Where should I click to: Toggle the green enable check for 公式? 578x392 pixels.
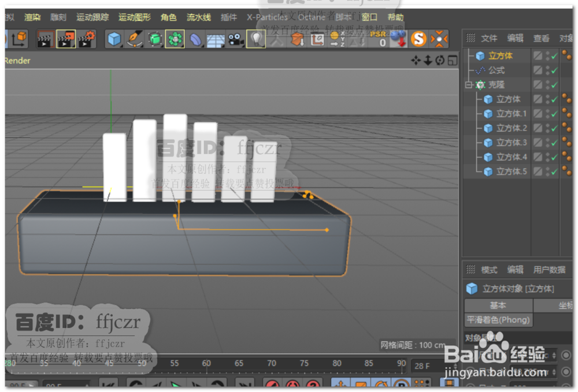554,70
